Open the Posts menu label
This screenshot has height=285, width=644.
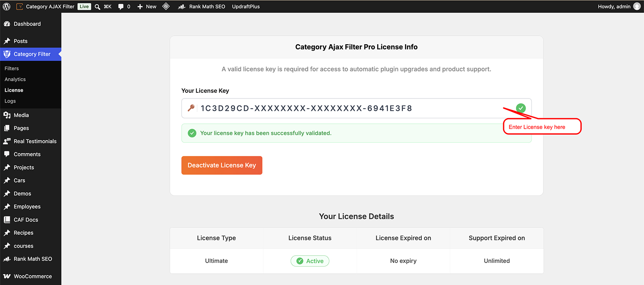click(21, 41)
